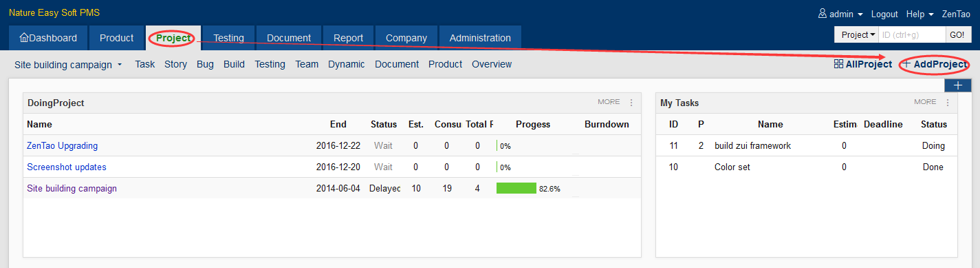Viewport: 980px width, 268px height.
Task: Open the DoingProject panel options menu
Action: pyautogui.click(x=631, y=103)
